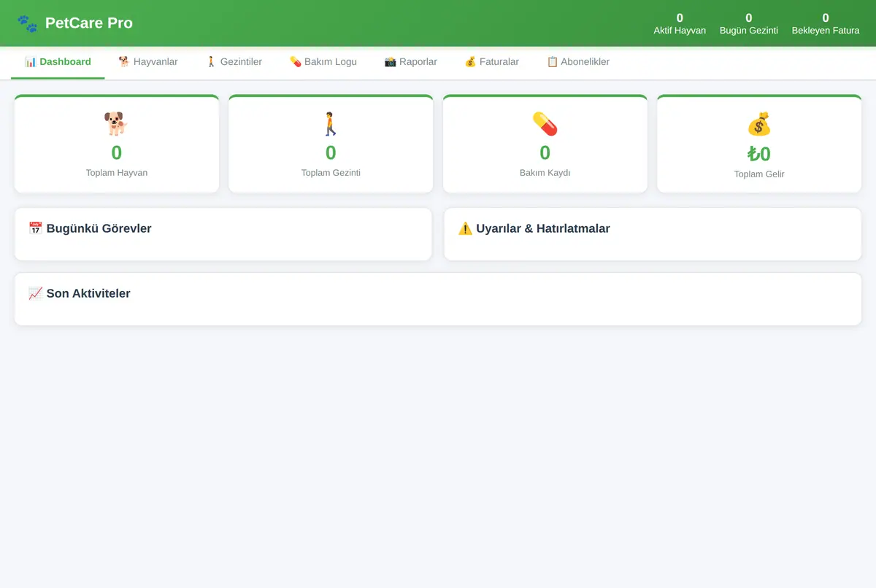Open the Dashboard tab
876x588 pixels.
click(x=58, y=62)
